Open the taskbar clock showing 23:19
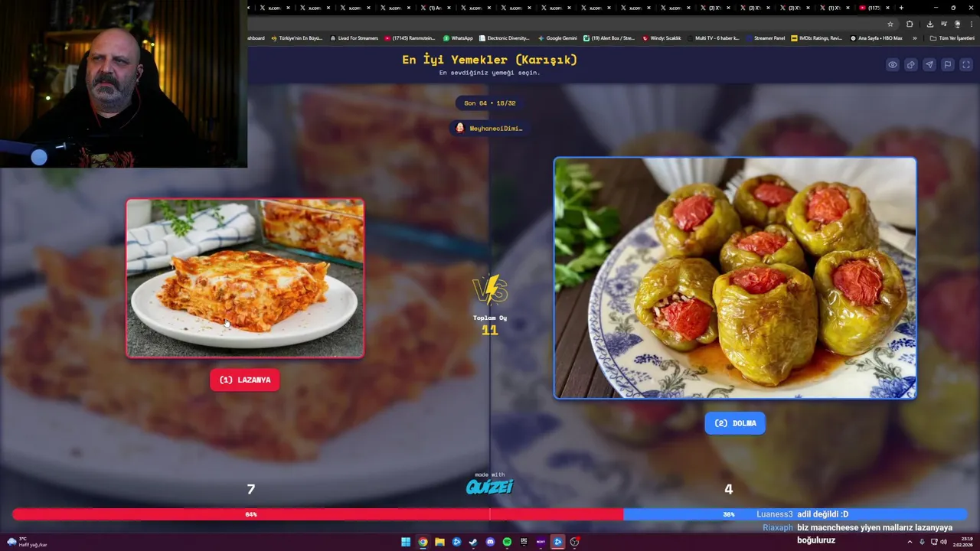 [962, 542]
